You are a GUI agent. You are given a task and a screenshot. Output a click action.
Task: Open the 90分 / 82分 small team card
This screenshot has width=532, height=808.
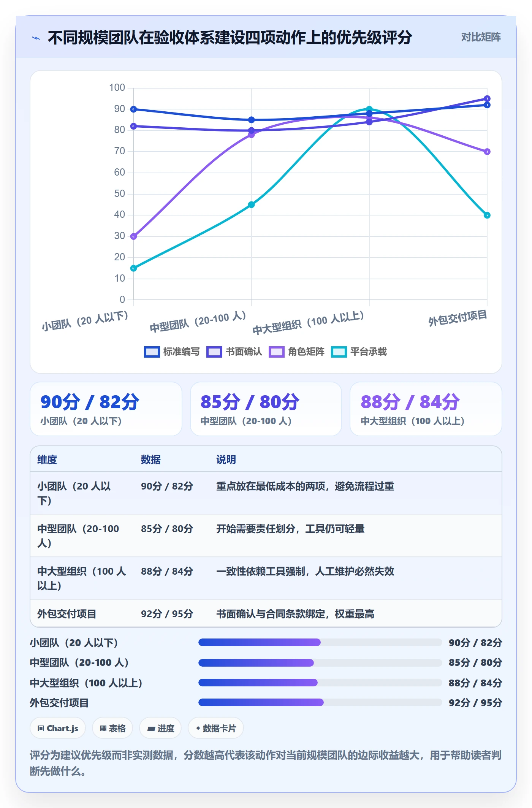(106, 409)
